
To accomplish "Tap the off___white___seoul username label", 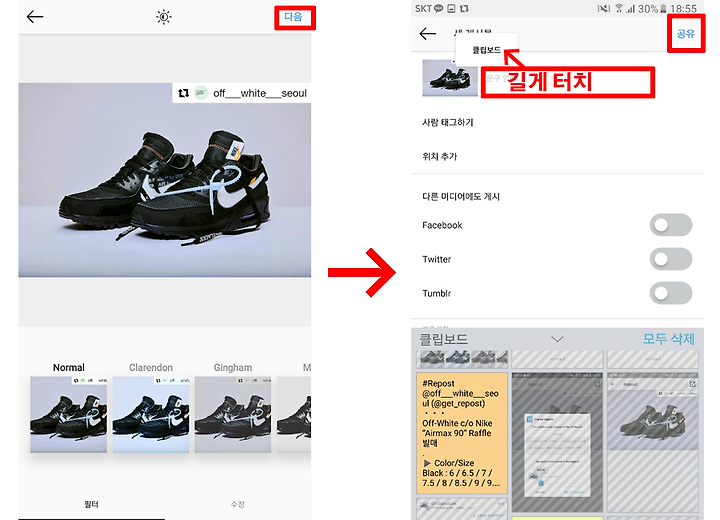I will pyautogui.click(x=259, y=93).
